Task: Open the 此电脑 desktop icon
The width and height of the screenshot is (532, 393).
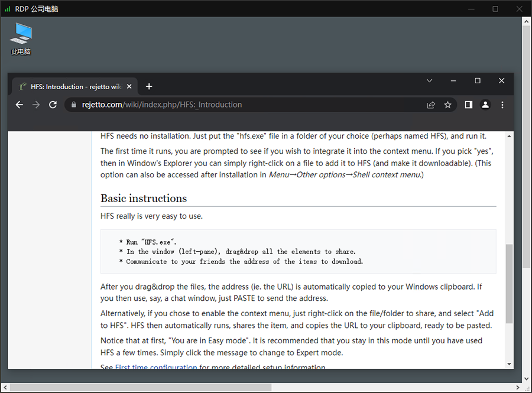Action: tap(21, 38)
